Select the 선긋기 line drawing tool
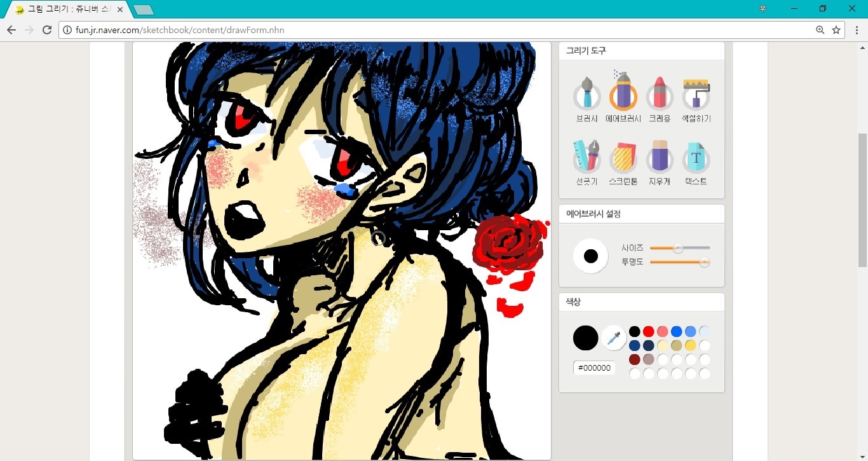Screen dimensions: 868x461 tap(587, 159)
